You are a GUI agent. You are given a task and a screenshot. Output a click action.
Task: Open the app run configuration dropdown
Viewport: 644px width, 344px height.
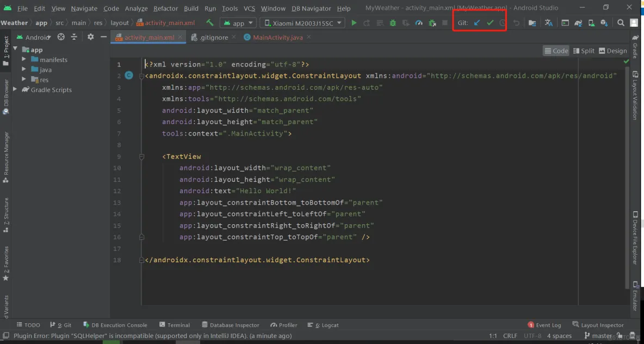coord(238,23)
